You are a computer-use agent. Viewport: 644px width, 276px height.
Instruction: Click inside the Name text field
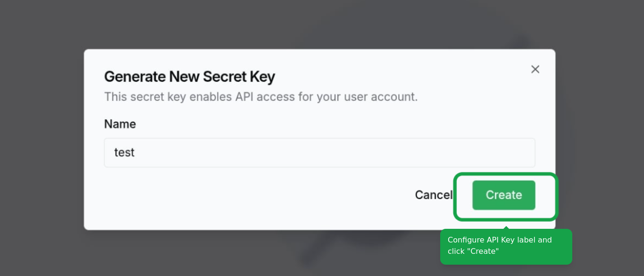click(x=319, y=152)
